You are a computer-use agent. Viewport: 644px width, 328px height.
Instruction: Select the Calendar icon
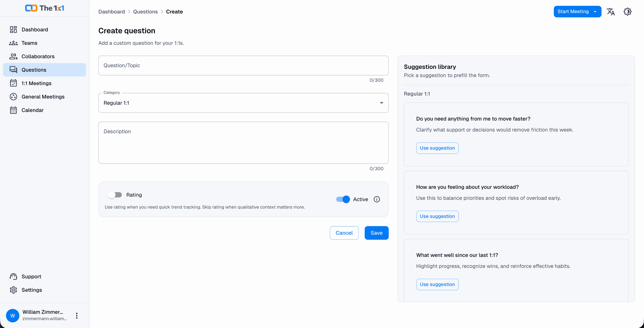point(14,110)
